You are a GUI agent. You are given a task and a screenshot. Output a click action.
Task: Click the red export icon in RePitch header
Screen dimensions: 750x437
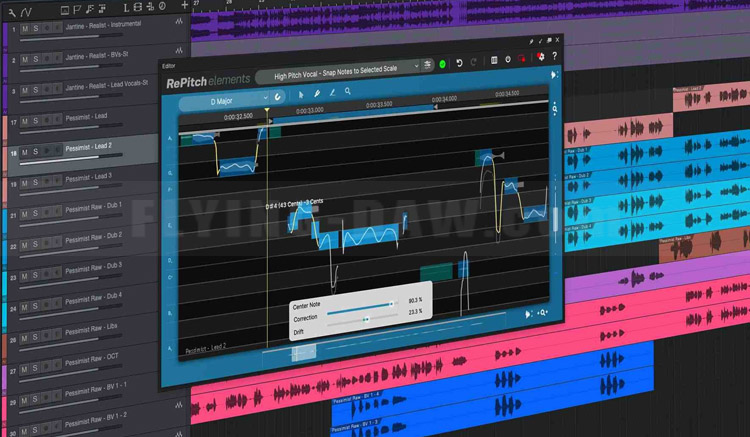coord(522,58)
